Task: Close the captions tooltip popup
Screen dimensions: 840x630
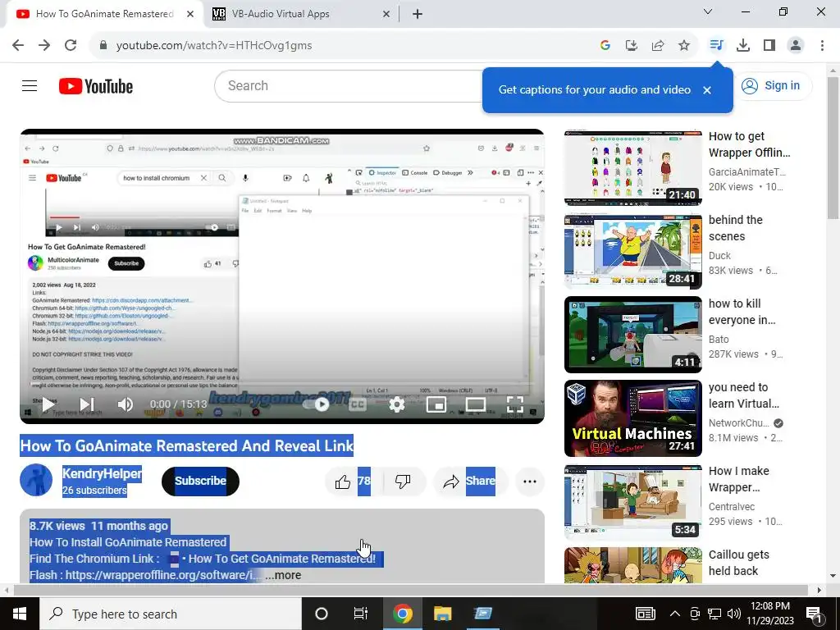Action: (x=707, y=90)
